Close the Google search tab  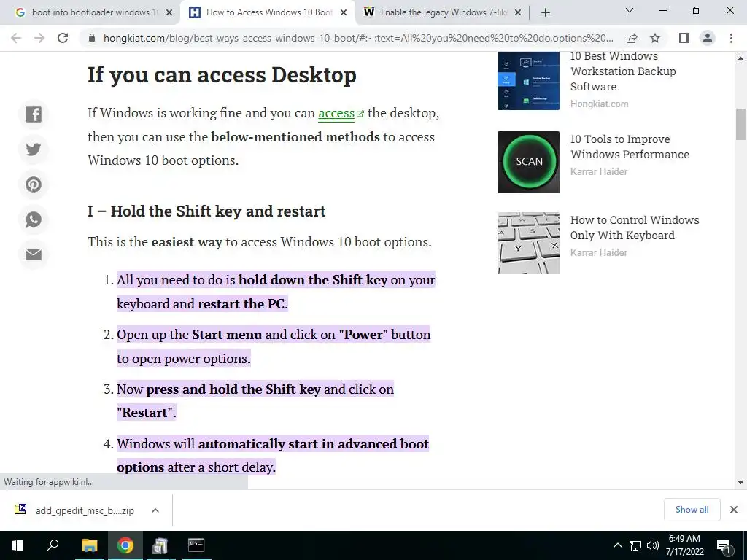point(169,12)
